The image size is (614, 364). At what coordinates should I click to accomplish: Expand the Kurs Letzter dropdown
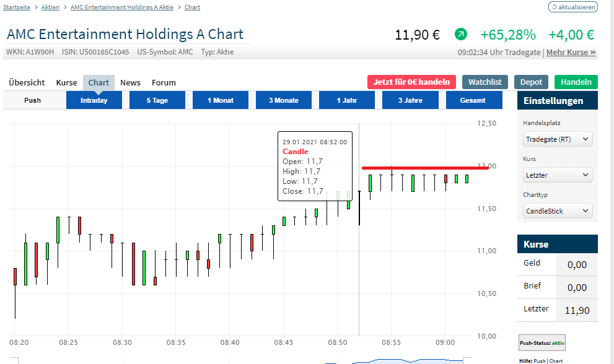click(558, 175)
